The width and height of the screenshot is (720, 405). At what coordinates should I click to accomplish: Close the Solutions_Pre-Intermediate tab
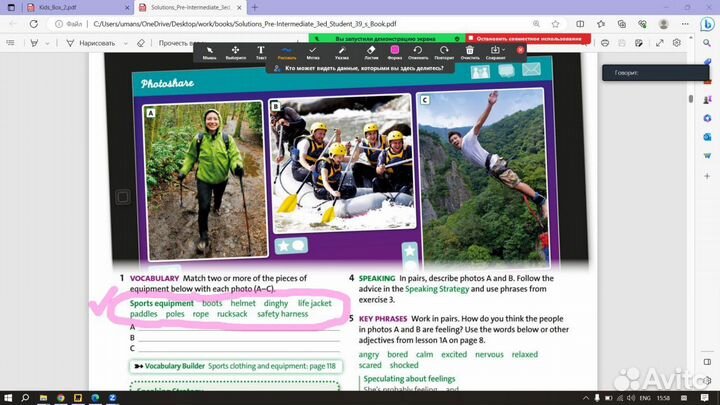click(x=239, y=8)
